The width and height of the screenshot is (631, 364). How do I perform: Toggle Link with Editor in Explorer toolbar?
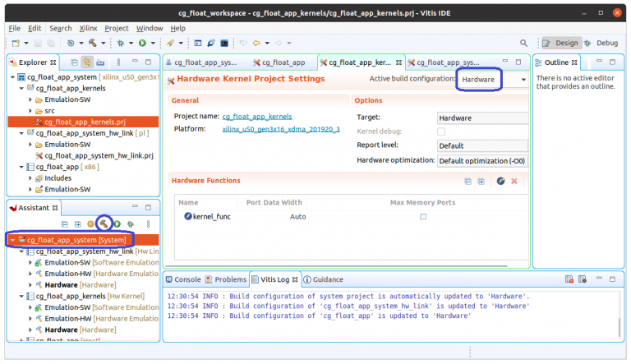pos(88,62)
